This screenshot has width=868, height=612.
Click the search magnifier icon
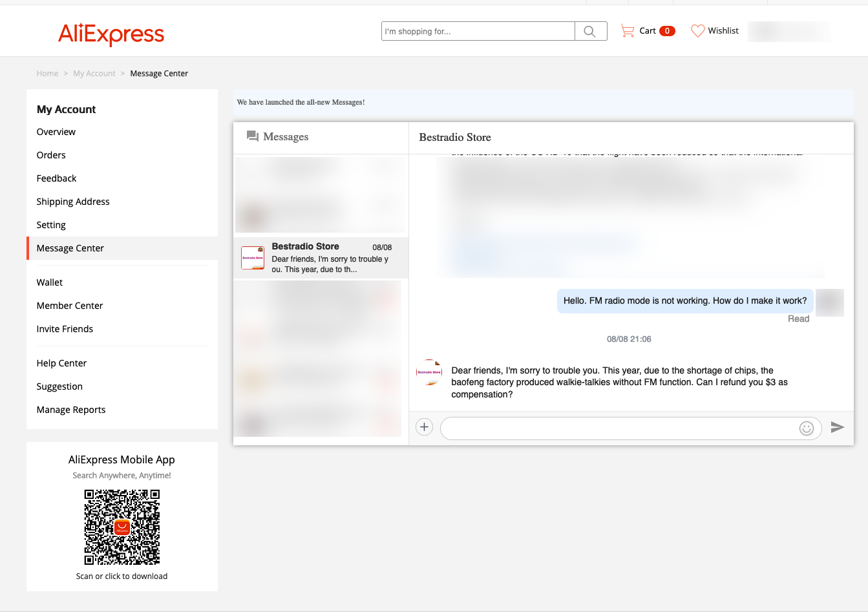pos(589,30)
